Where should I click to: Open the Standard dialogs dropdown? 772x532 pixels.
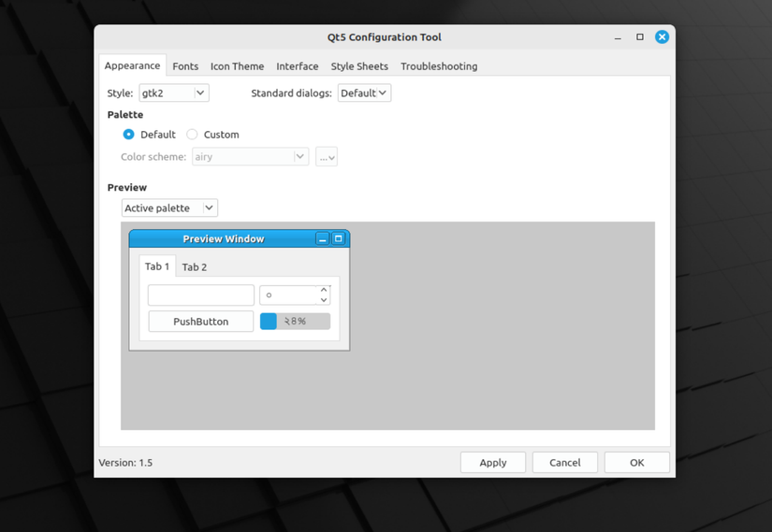tap(364, 93)
